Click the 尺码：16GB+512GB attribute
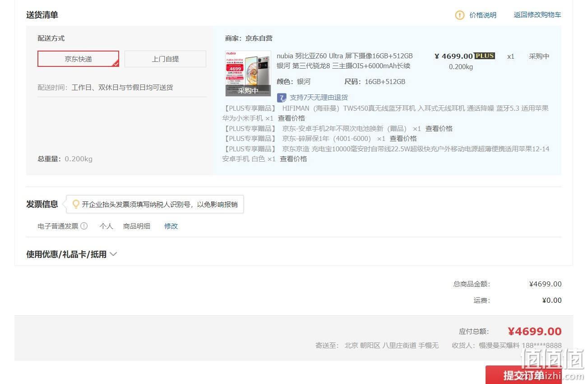Screen dimensions: 588x384 click(x=375, y=82)
